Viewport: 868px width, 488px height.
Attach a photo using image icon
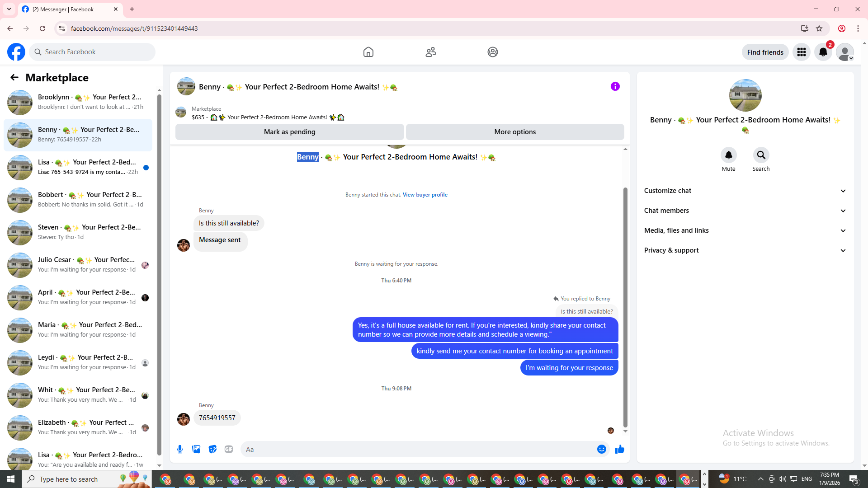(196, 449)
